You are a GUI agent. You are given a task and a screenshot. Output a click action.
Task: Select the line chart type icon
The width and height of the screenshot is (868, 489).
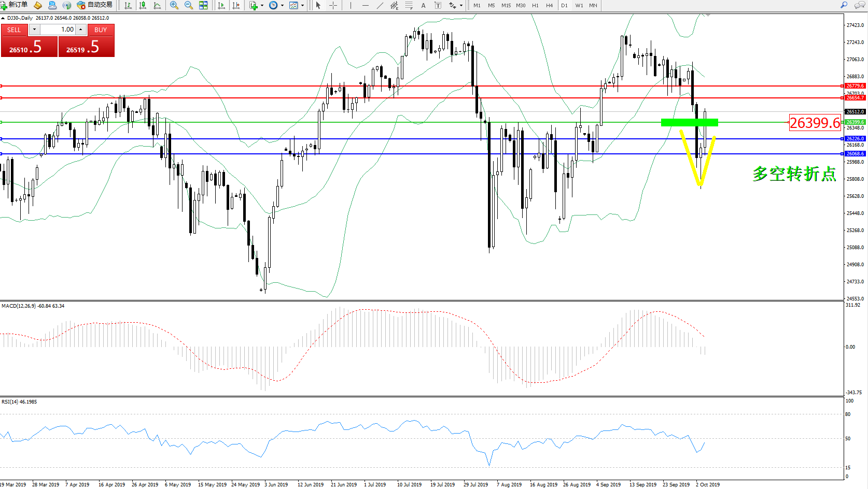157,5
